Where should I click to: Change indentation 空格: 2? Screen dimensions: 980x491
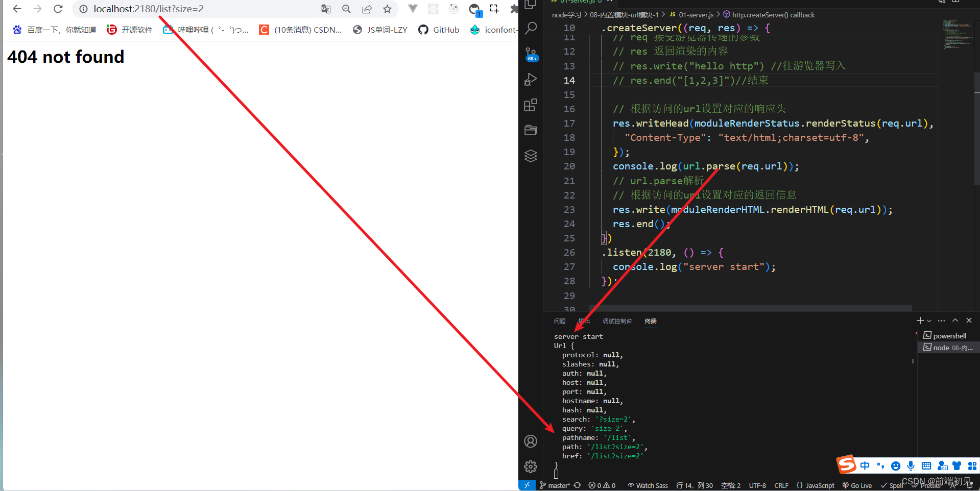pyautogui.click(x=731, y=485)
